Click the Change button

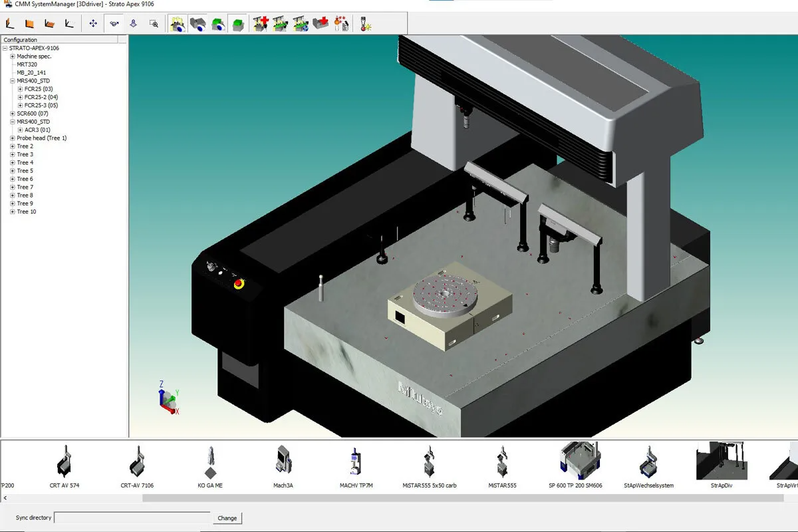(x=227, y=518)
